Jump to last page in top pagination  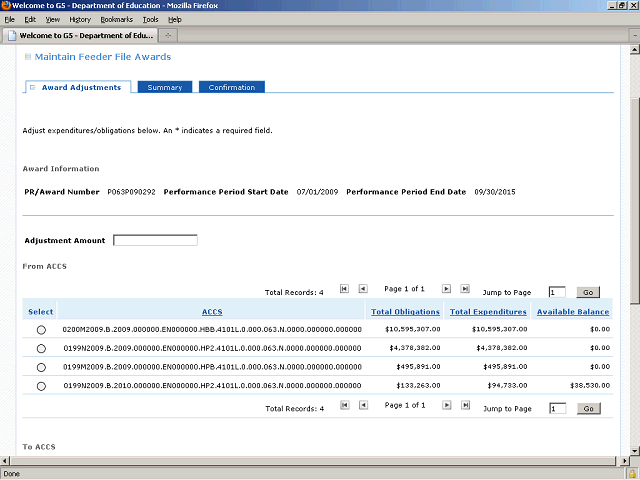pos(465,289)
